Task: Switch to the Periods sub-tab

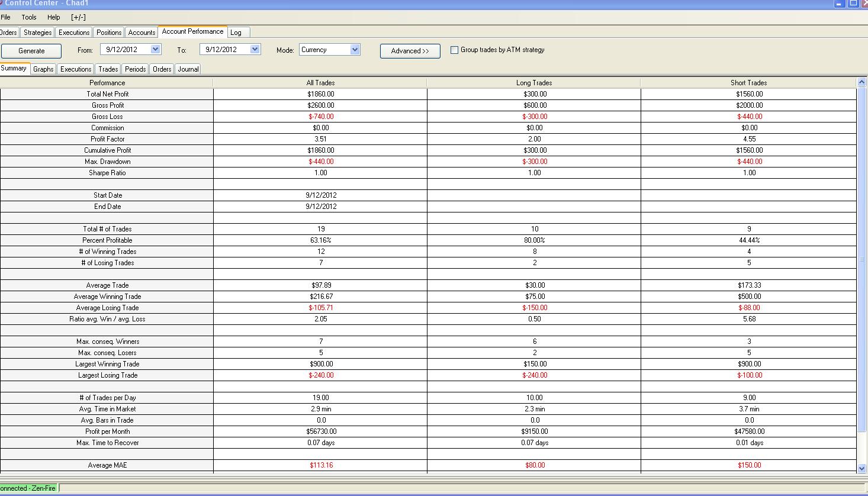Action: pos(135,69)
